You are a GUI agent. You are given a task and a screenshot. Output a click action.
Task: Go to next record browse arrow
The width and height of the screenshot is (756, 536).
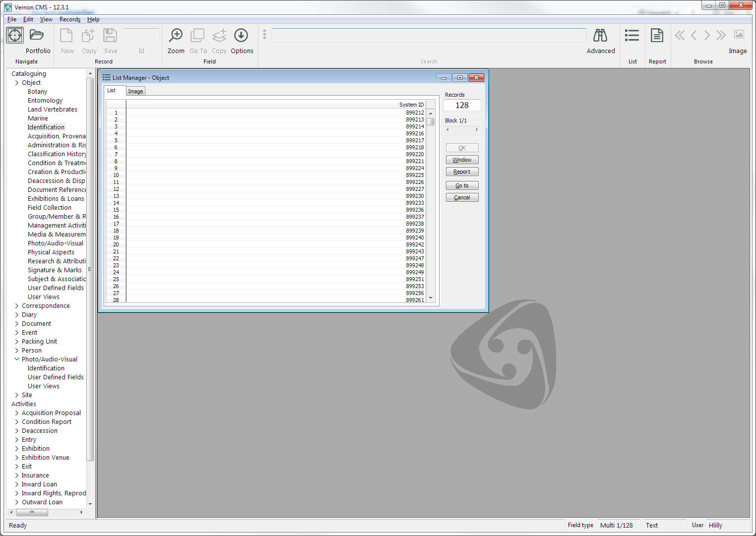click(x=707, y=35)
